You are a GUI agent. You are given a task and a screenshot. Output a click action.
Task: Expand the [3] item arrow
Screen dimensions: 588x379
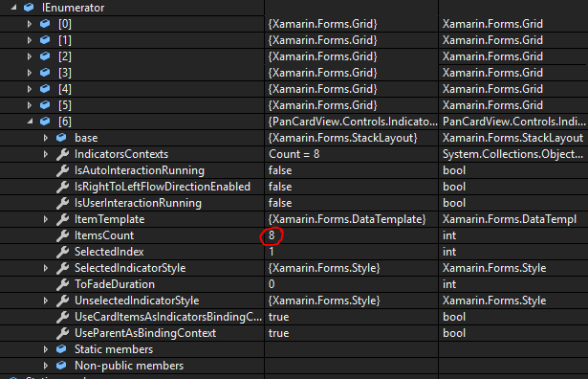(x=30, y=73)
